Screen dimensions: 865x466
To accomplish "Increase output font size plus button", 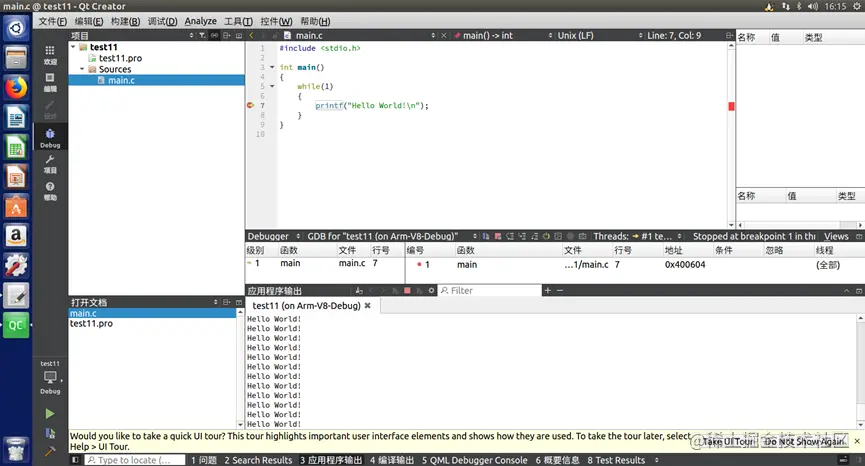I will coord(548,291).
